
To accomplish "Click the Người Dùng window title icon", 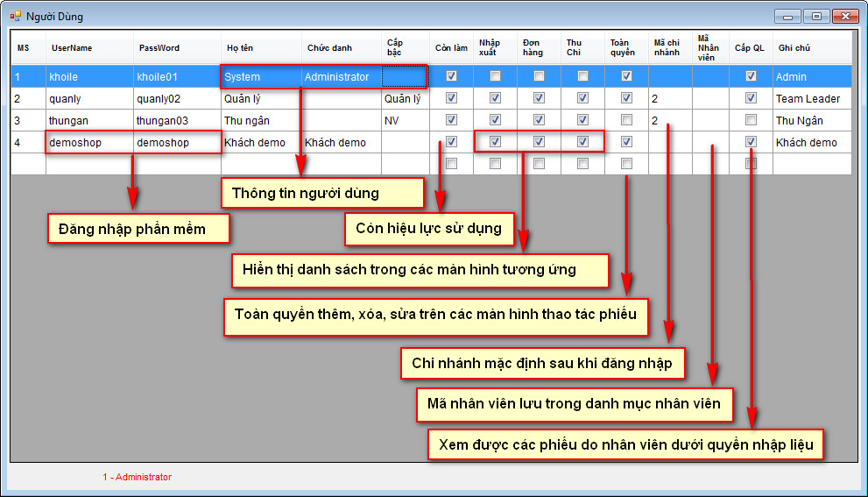I will (x=16, y=16).
